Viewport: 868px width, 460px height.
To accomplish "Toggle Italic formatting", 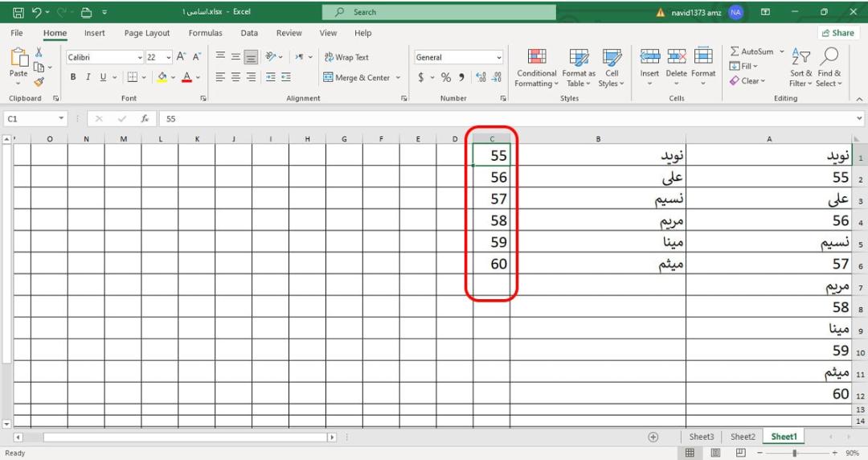I will (88, 77).
